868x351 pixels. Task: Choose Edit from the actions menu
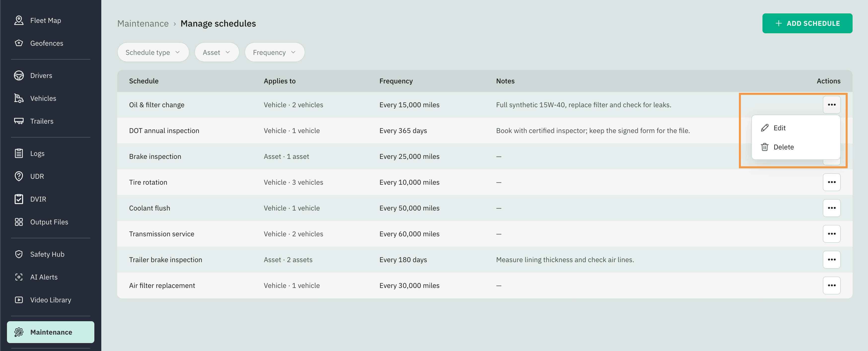[x=796, y=128]
